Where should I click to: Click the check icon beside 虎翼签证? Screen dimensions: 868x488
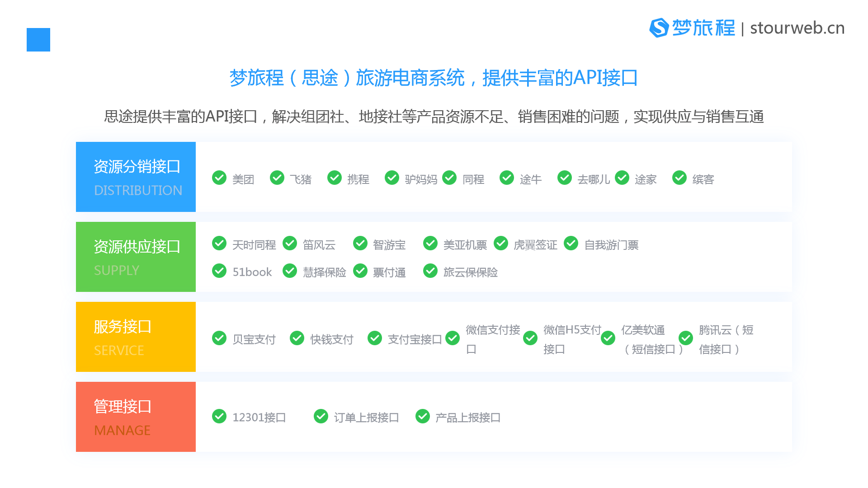coord(501,244)
